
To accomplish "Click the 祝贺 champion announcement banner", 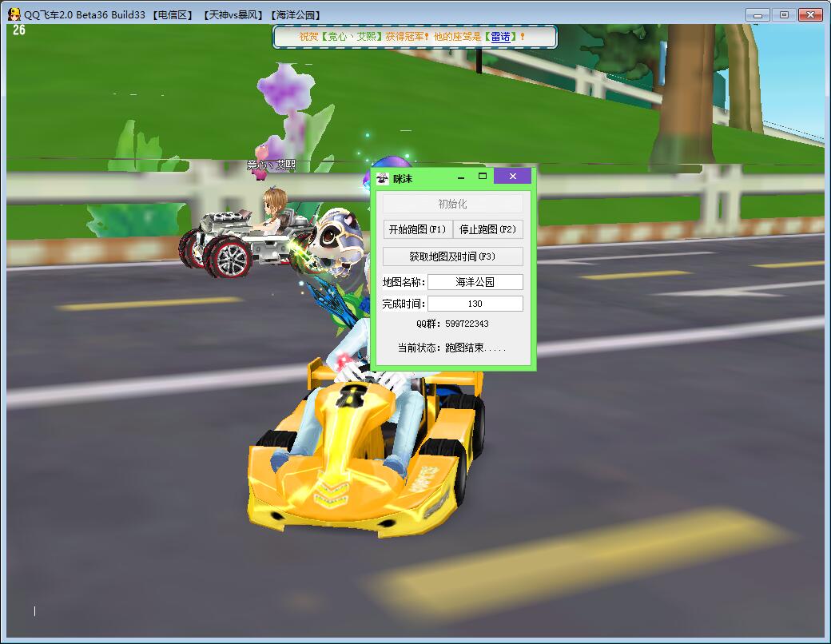I will click(x=415, y=37).
